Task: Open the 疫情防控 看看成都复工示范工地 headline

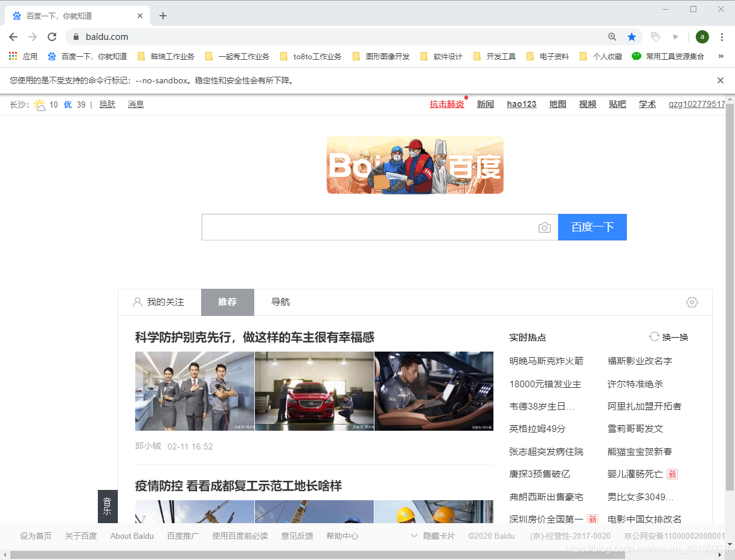Action: pos(239,486)
